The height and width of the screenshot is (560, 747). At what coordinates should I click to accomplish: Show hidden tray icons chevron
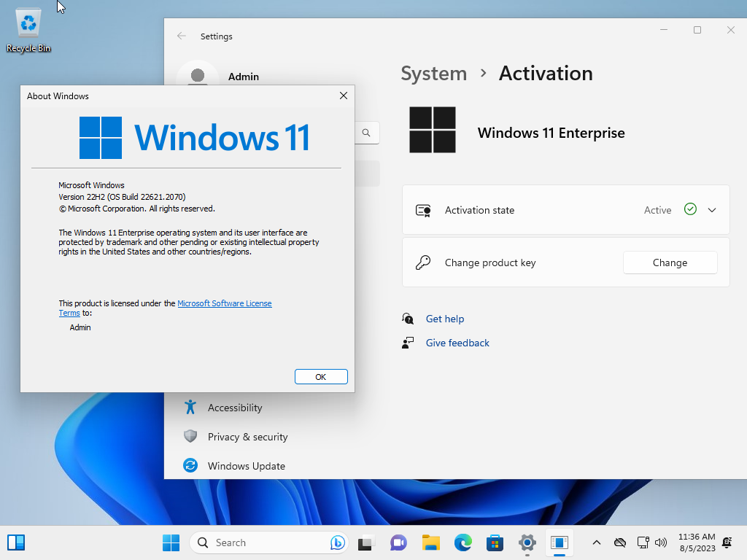point(597,542)
